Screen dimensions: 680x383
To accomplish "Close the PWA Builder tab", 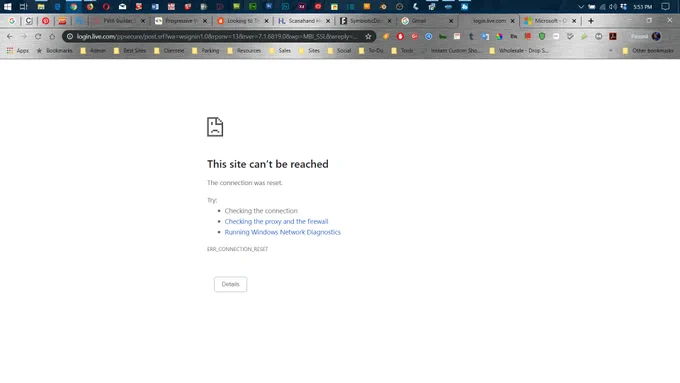I will click(x=143, y=21).
